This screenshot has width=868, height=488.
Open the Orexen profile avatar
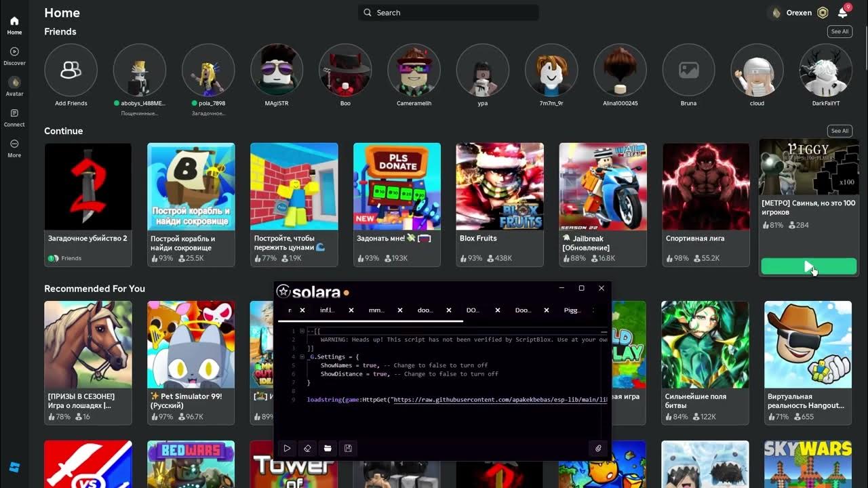click(x=776, y=12)
